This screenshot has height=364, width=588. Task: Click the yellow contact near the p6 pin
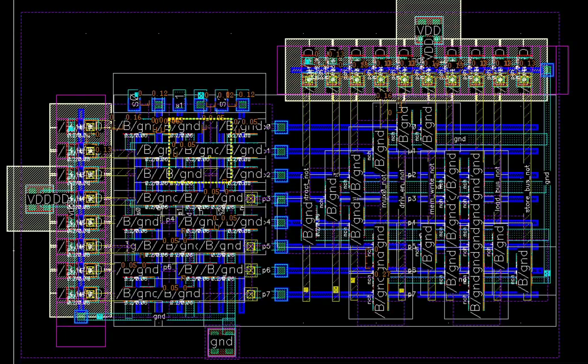(251, 270)
